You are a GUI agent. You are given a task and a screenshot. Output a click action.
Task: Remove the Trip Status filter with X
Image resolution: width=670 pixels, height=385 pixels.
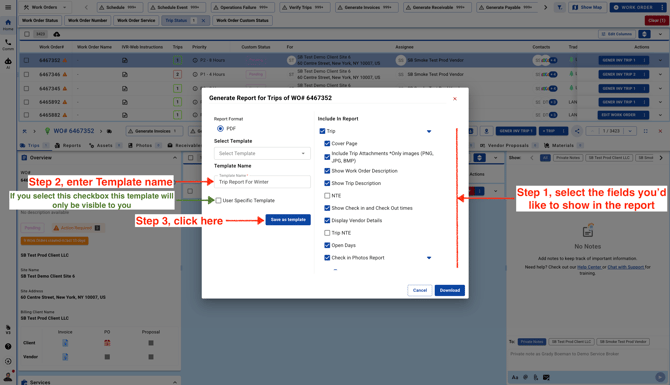click(203, 21)
